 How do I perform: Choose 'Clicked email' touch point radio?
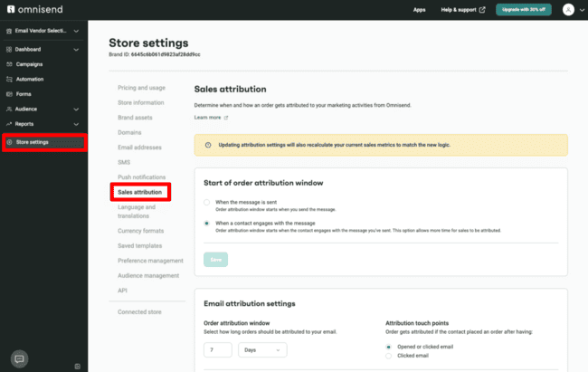coord(388,356)
